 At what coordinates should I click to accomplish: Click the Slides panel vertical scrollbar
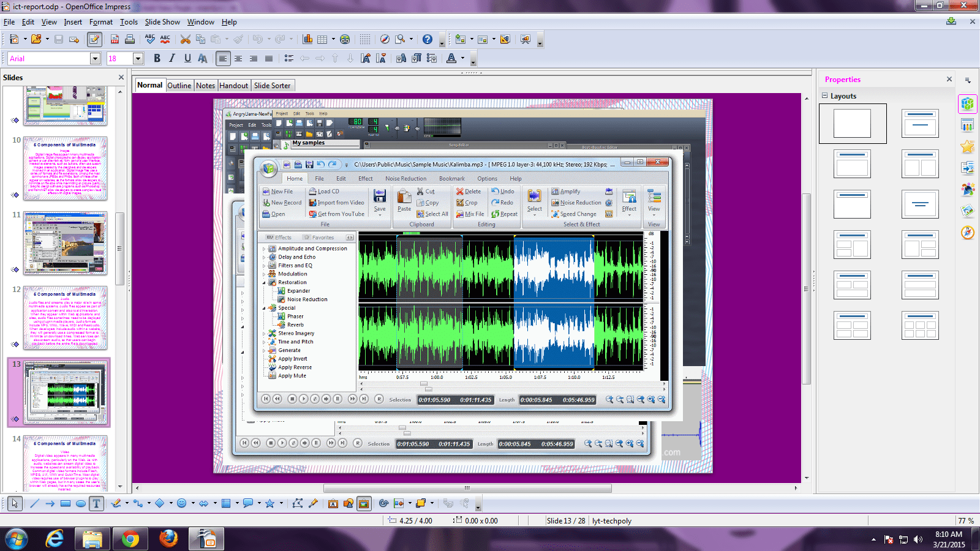tap(120, 248)
